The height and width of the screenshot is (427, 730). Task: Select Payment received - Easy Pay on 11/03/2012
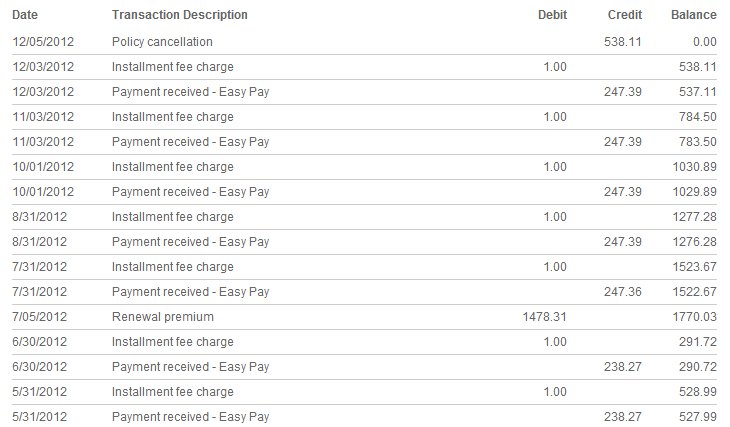(x=190, y=142)
